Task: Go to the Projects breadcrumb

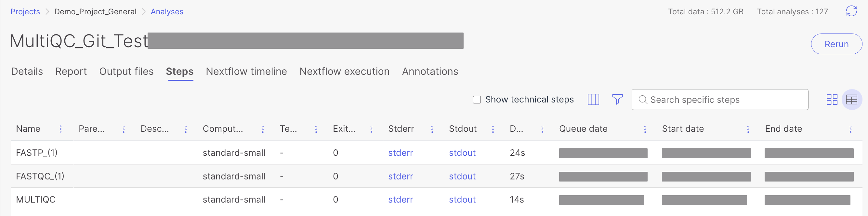Action: pyautogui.click(x=25, y=12)
